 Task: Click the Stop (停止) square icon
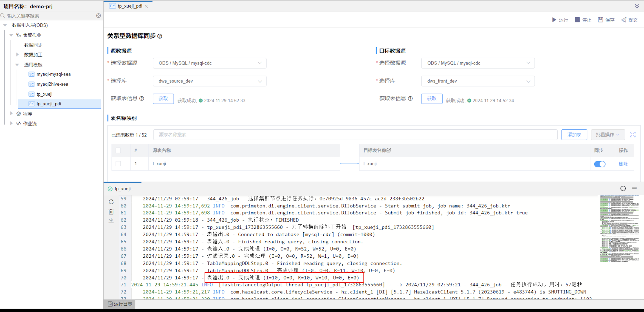(577, 20)
